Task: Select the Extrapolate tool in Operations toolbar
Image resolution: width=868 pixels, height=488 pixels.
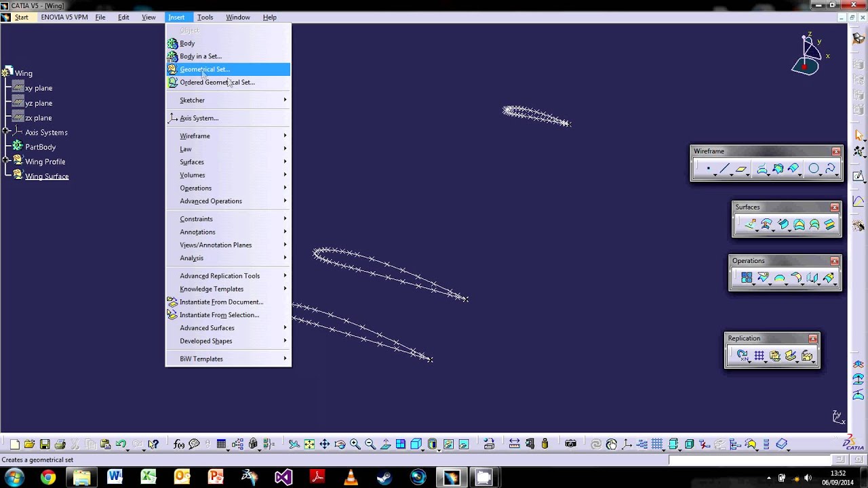Action: (x=828, y=278)
